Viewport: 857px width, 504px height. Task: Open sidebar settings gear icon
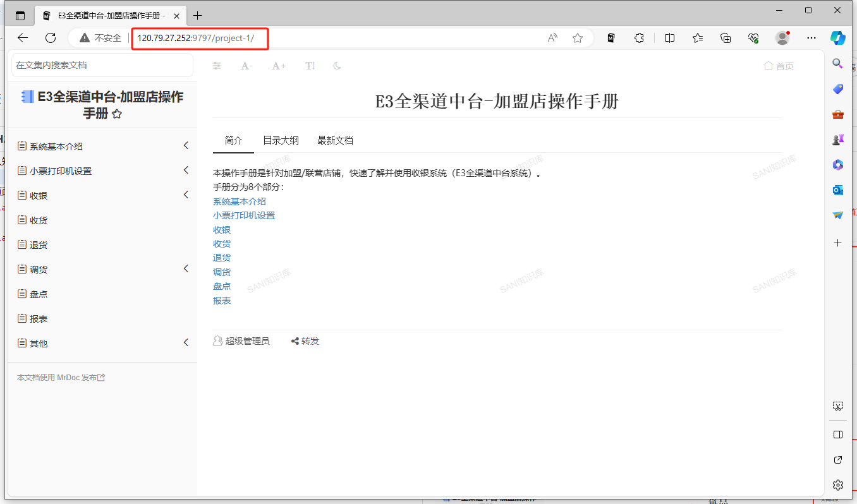click(x=838, y=485)
